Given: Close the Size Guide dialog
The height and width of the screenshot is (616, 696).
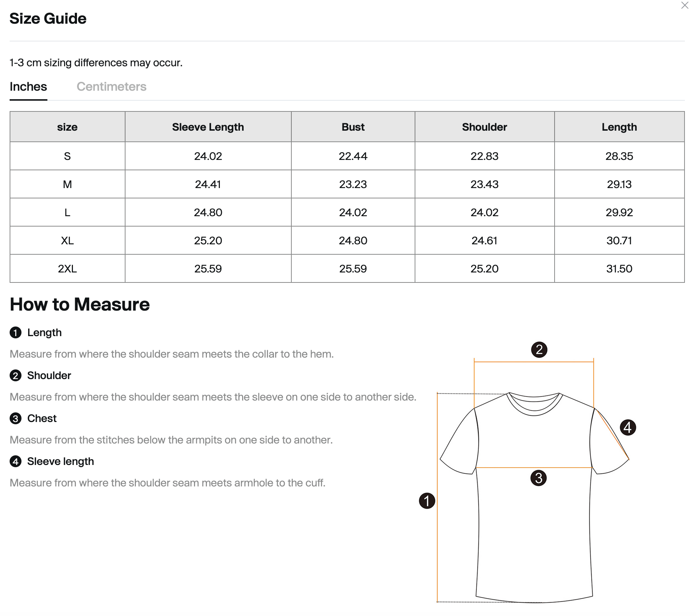Looking at the screenshot, I should 685,6.
